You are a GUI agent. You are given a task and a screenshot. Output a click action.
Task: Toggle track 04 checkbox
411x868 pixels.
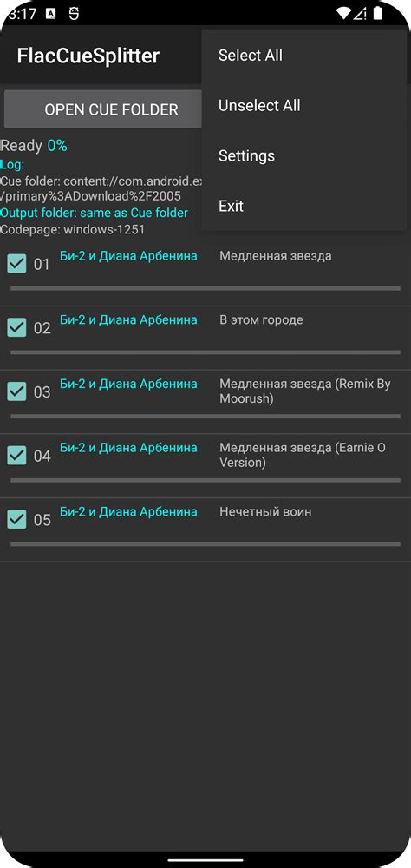(x=16, y=456)
